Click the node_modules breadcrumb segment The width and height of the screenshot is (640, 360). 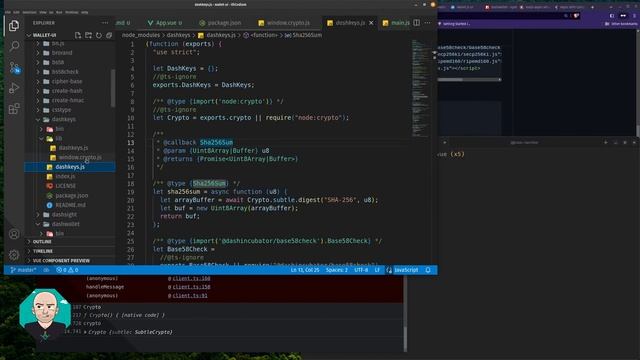[x=141, y=35]
